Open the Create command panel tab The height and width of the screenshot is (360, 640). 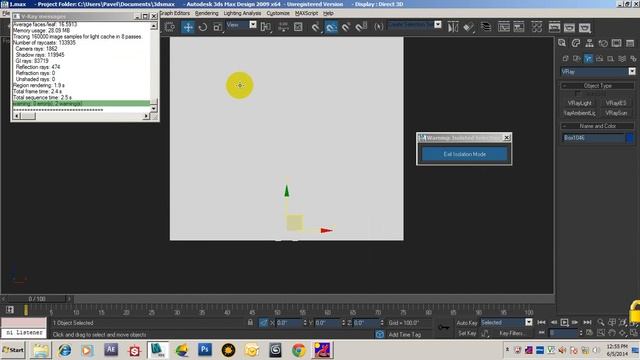click(x=562, y=43)
